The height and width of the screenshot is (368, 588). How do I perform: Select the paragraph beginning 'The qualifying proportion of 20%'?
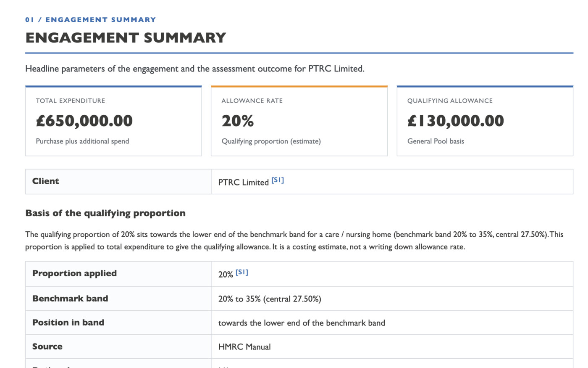click(x=294, y=241)
